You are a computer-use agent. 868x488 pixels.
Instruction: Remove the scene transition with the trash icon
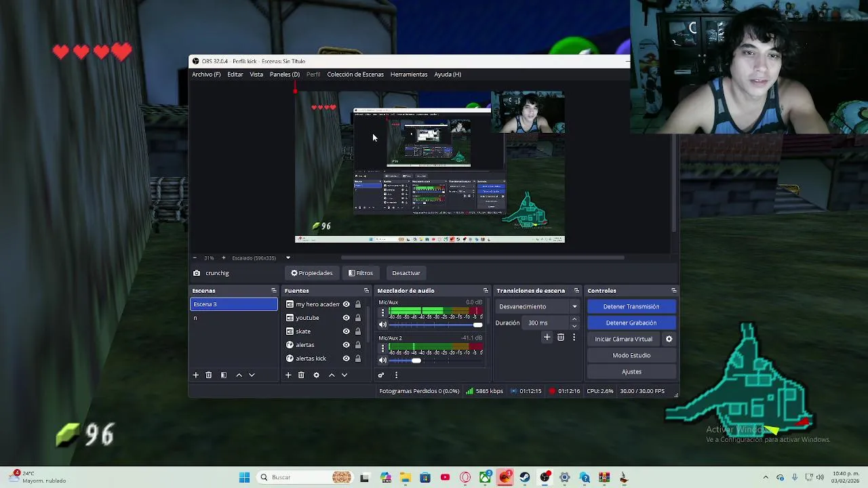click(560, 337)
